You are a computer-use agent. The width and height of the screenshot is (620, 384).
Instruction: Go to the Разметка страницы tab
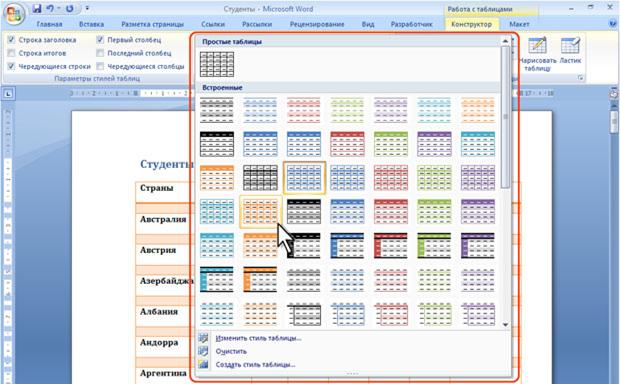pyautogui.click(x=153, y=24)
